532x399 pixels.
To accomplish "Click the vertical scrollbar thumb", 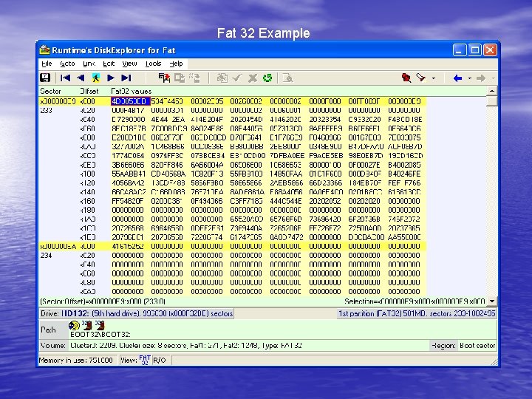I will pyautogui.click(x=492, y=100).
